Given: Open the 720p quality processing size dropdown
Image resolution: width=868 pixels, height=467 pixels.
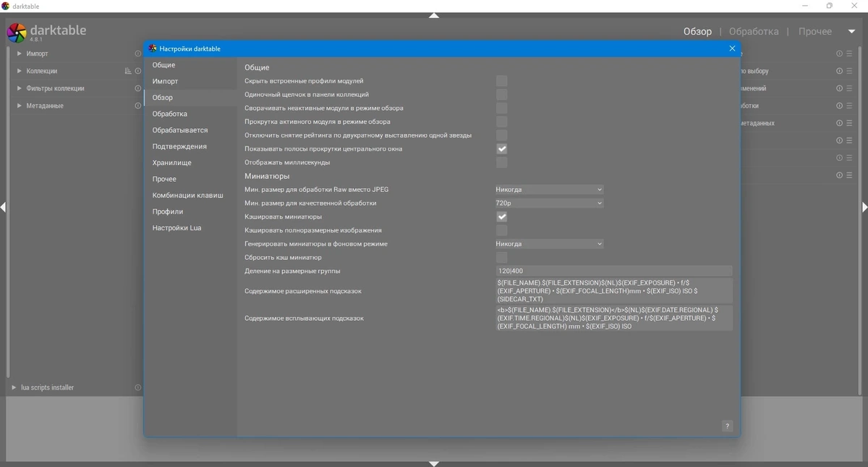Looking at the screenshot, I should (549, 203).
